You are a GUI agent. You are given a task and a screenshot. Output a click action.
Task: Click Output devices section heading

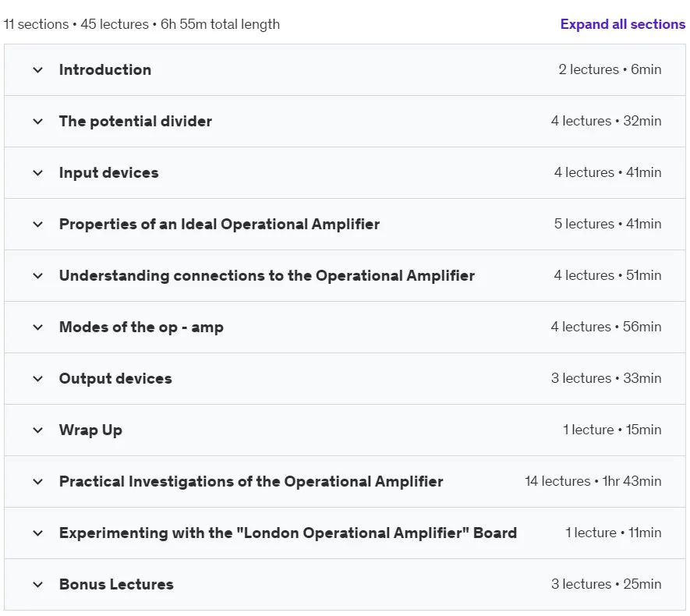click(x=115, y=378)
